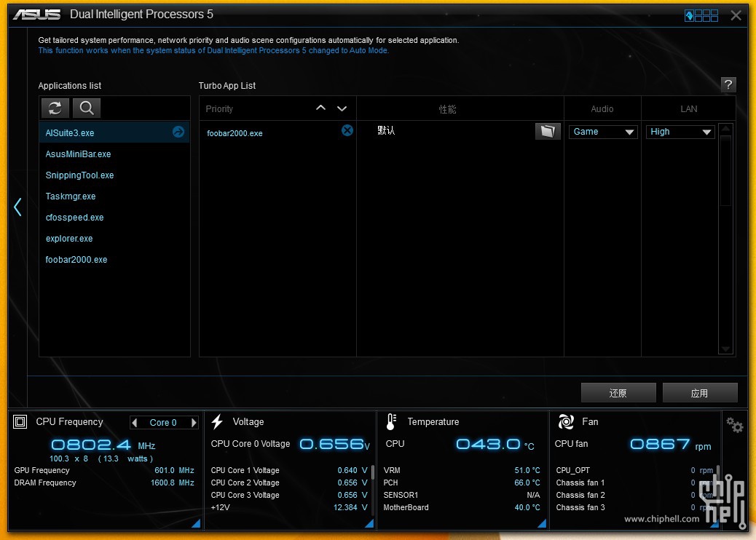Viewport: 756px width, 540px height.
Task: Click the 还原 restore button
Action: pyautogui.click(x=618, y=393)
